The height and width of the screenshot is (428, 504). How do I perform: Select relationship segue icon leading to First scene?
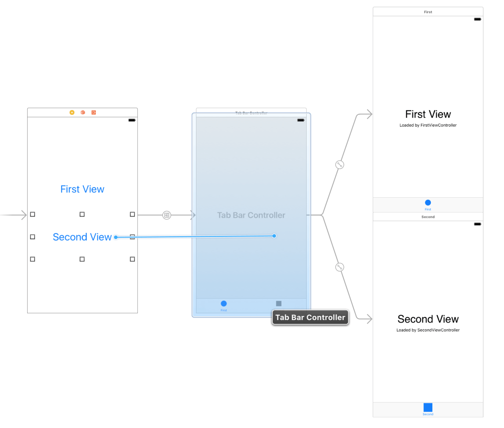[340, 165]
